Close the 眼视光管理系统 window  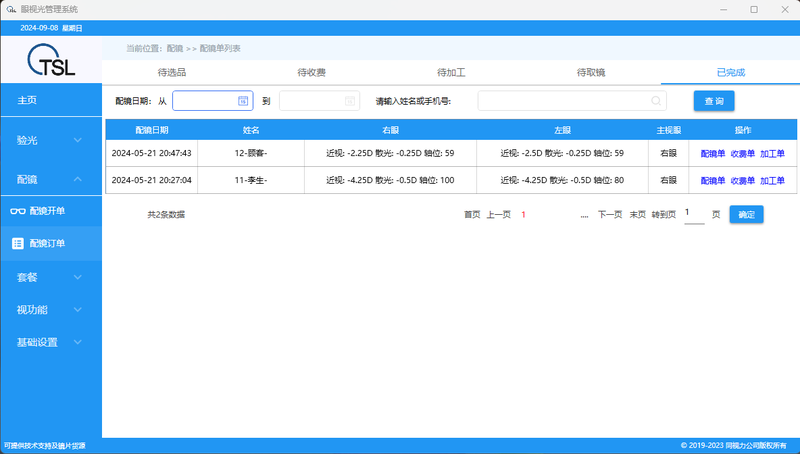(x=785, y=9)
